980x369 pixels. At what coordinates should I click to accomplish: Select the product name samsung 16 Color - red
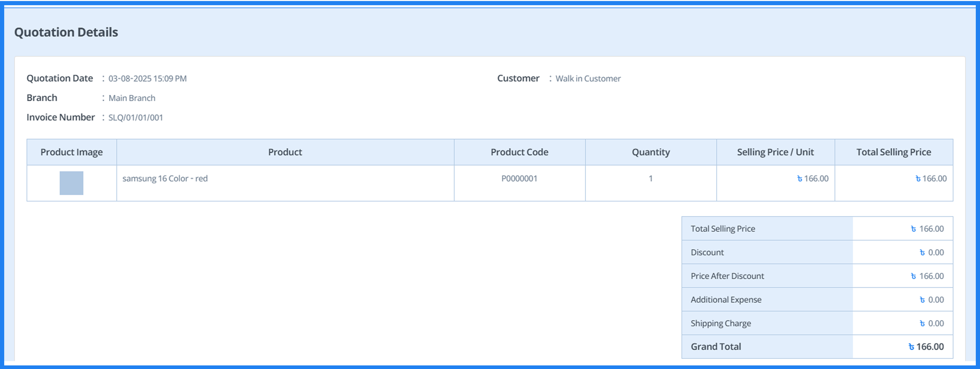165,178
